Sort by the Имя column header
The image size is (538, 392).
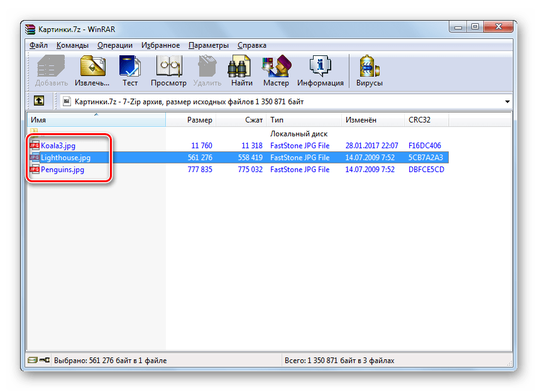click(96, 120)
